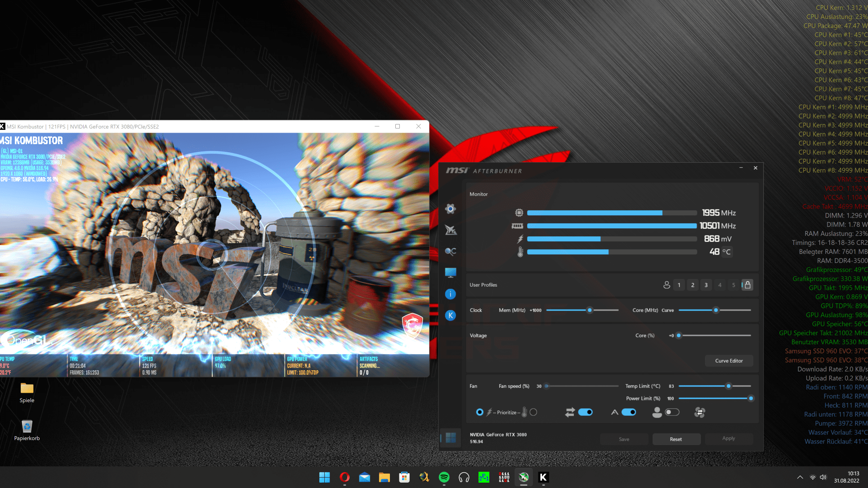Reset Afterburner settings to default
868x488 pixels.
[676, 439]
